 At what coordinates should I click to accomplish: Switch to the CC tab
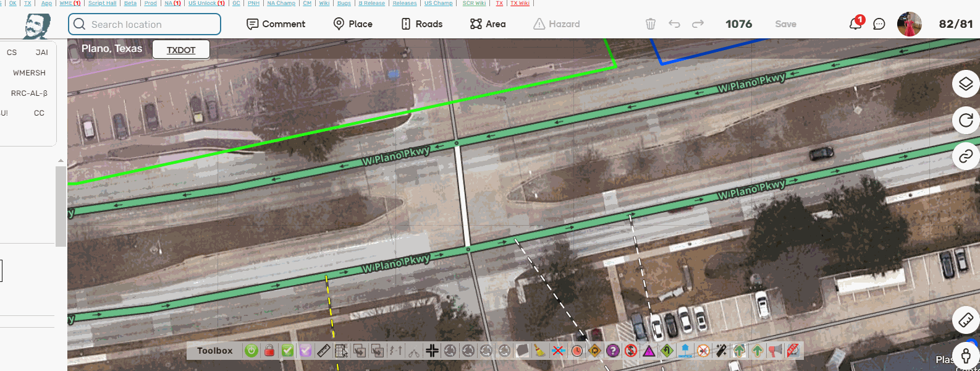click(39, 113)
